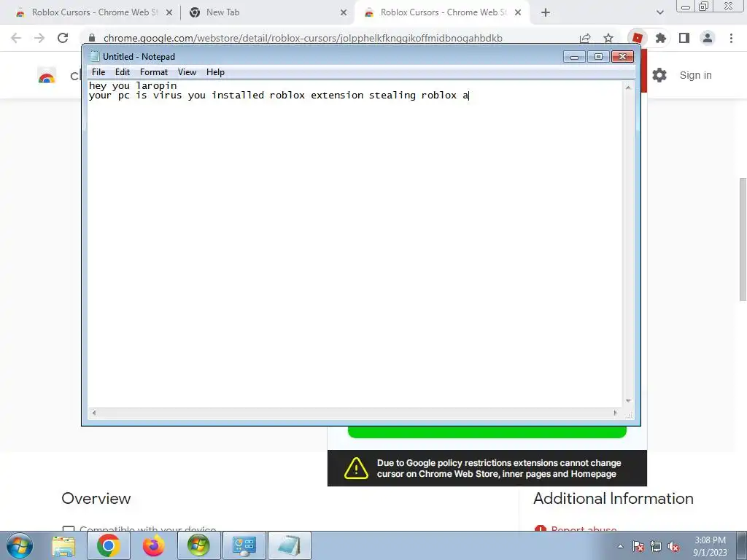This screenshot has width=747, height=560.
Task: Open Notepad File menu
Action: (98, 72)
